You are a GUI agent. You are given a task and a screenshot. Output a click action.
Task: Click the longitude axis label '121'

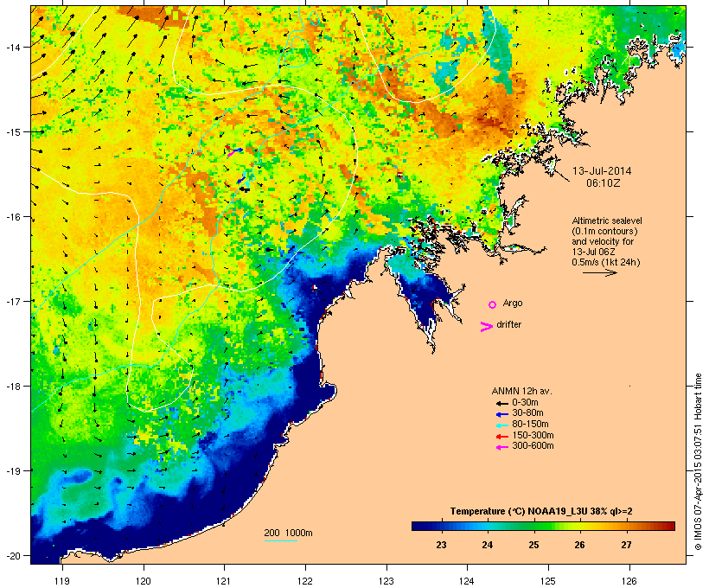click(224, 580)
